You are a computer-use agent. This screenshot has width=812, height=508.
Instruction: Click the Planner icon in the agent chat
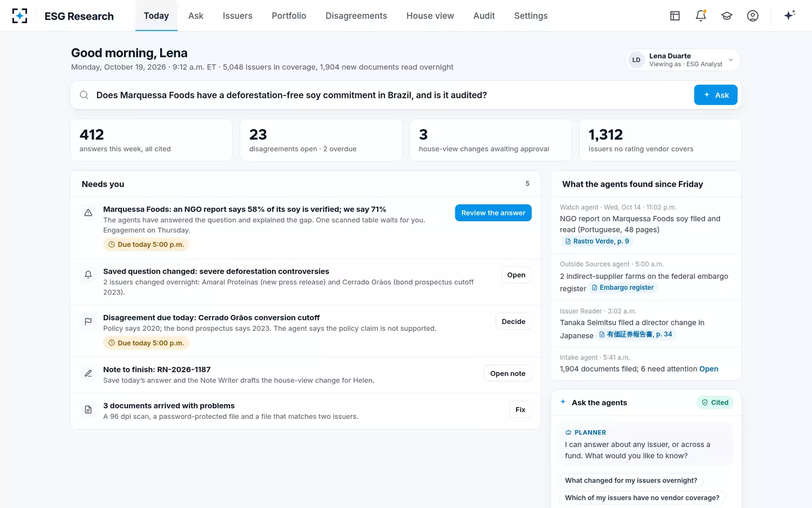click(x=568, y=432)
